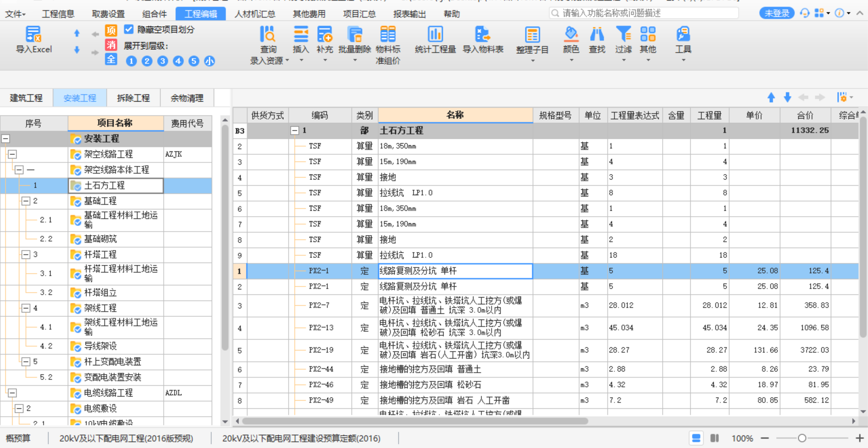The width and height of the screenshot is (868, 448).
Task: Click the tree panel vertical scrollbar
Action: (225, 237)
